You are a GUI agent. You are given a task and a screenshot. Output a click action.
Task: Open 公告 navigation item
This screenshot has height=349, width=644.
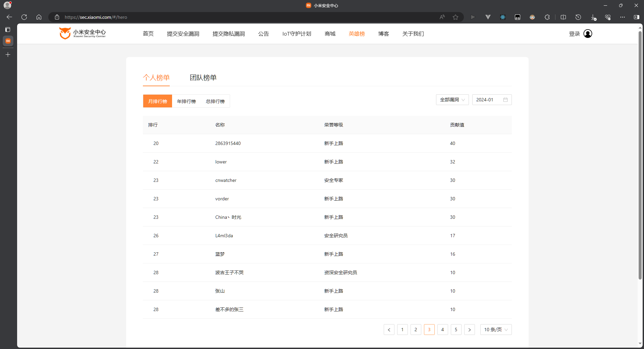click(x=264, y=34)
